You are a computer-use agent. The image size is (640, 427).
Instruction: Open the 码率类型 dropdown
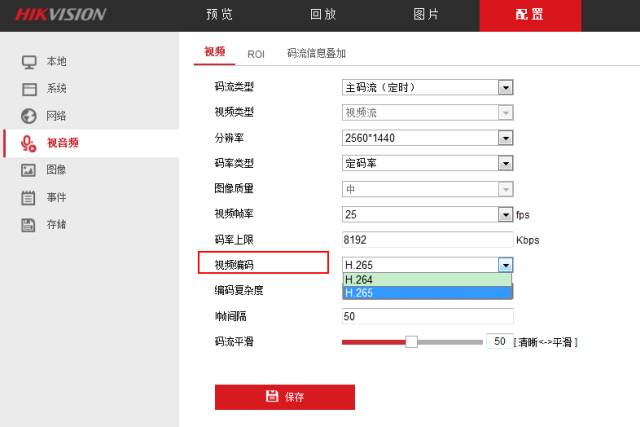[427, 163]
